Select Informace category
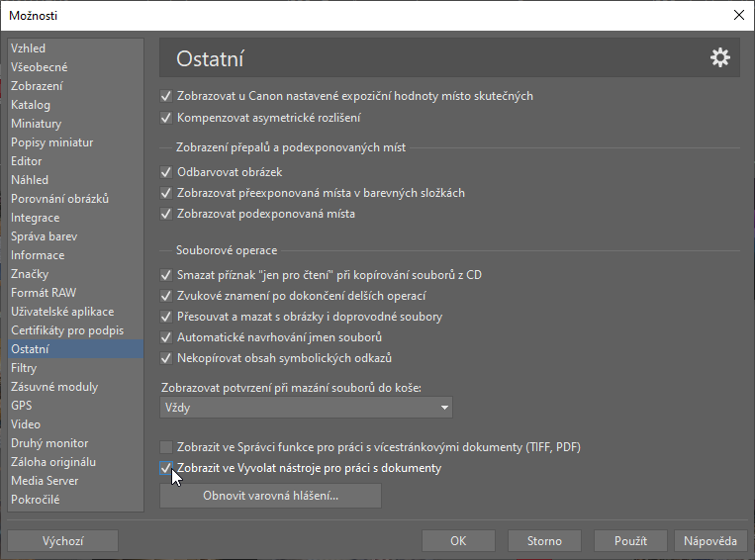This screenshot has width=755, height=560. [75, 255]
